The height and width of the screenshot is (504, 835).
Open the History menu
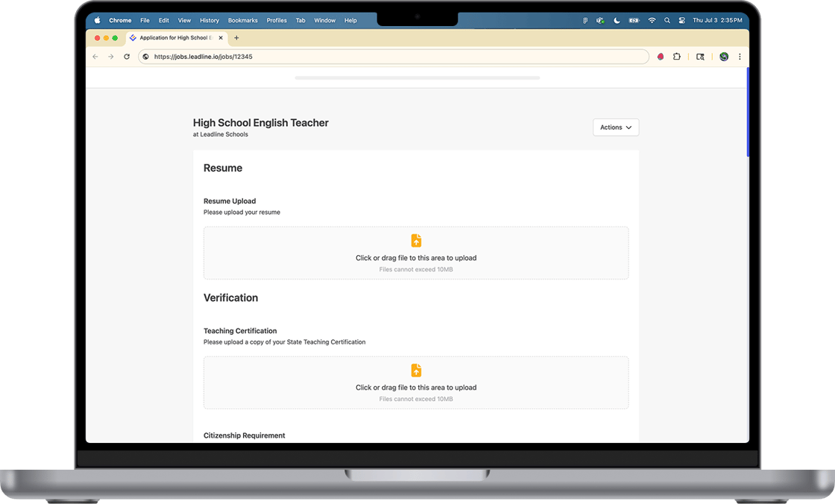[209, 21]
